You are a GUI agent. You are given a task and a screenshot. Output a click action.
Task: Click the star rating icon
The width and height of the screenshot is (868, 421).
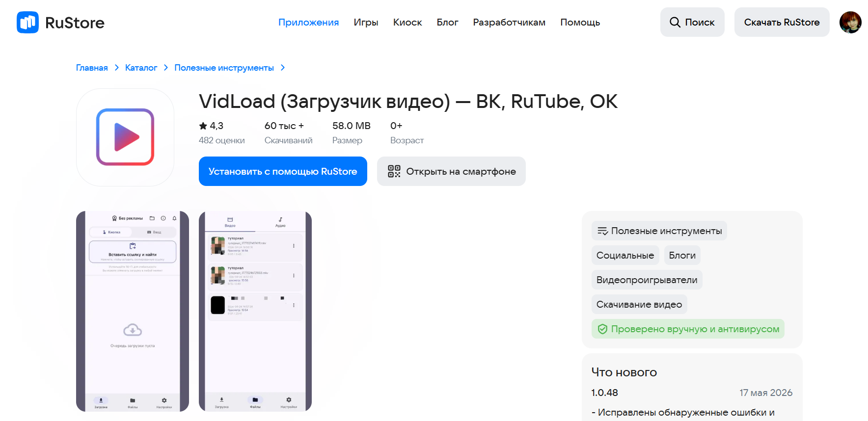pyautogui.click(x=203, y=126)
